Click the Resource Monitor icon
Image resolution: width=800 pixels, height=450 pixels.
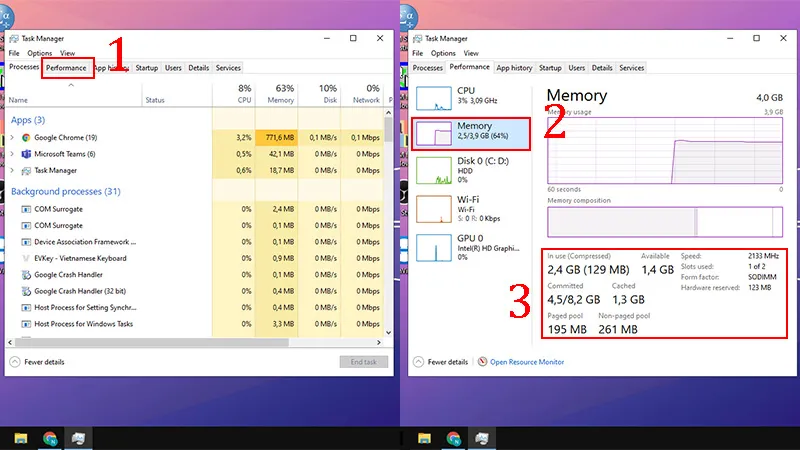pyautogui.click(x=482, y=362)
